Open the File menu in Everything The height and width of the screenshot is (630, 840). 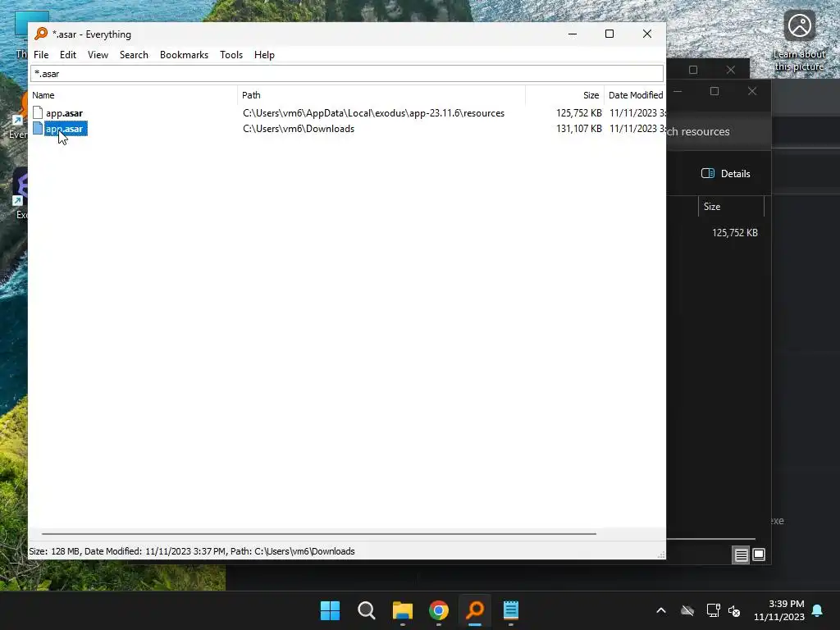[x=41, y=55]
